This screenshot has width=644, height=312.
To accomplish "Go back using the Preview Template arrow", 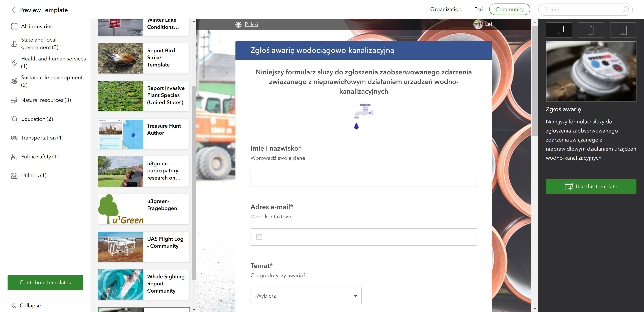I will pos(13,10).
